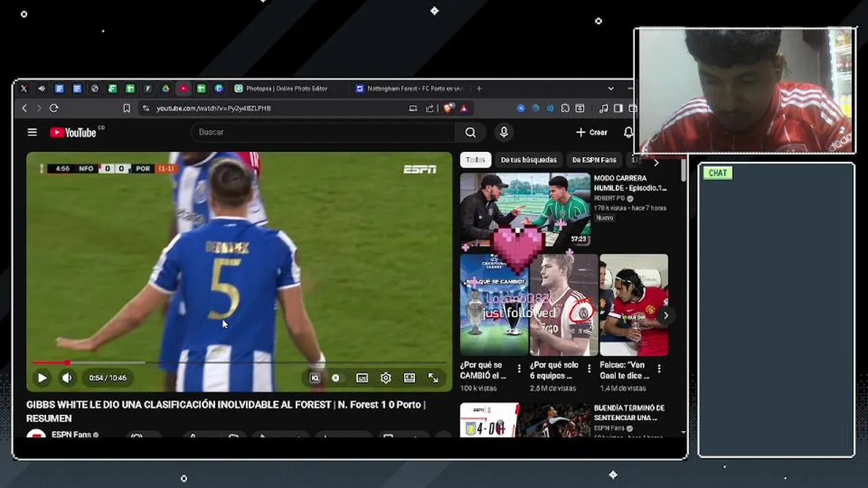Viewport: 868px width, 488px height.
Task: Click the Crear button
Action: coord(591,132)
